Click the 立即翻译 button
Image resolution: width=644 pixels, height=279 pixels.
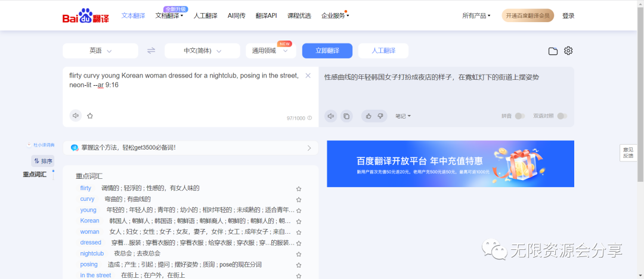click(x=327, y=51)
